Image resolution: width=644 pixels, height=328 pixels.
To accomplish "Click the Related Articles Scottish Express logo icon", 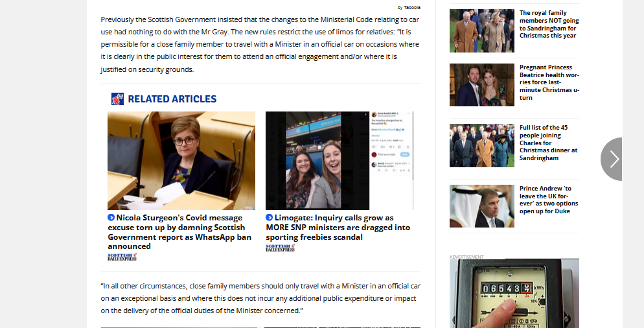I will 117,99.
